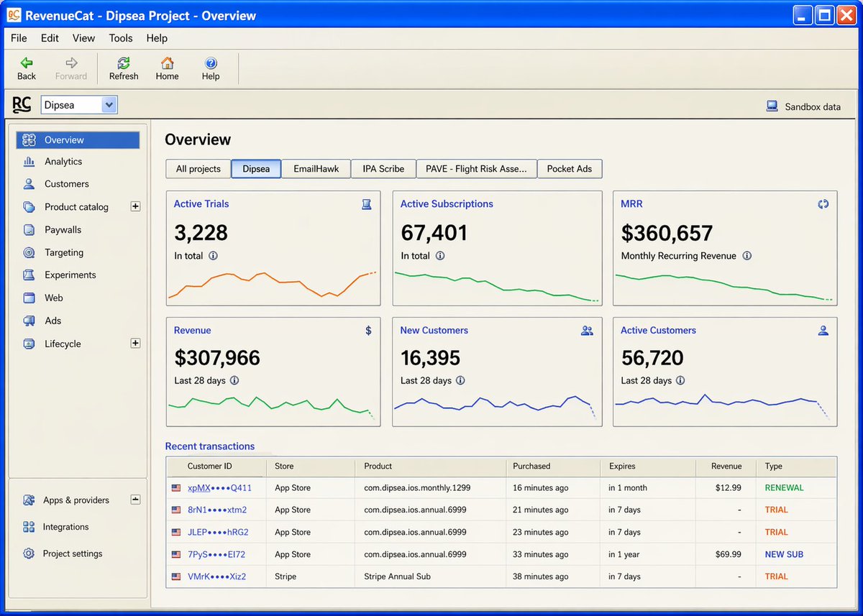The width and height of the screenshot is (863, 616).
Task: Open customer VMrK••••Xiz2 link
Action: pyautogui.click(x=217, y=577)
